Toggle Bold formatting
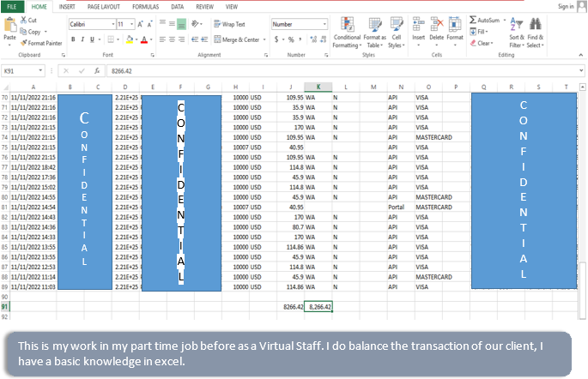This screenshot has width=588, height=379. click(73, 39)
